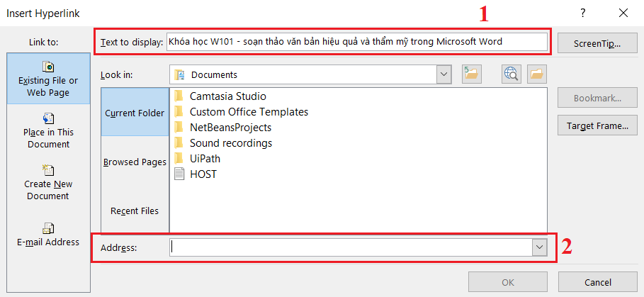The width and height of the screenshot is (644, 297).
Task: Click the Up One Folder icon
Action: [471, 74]
